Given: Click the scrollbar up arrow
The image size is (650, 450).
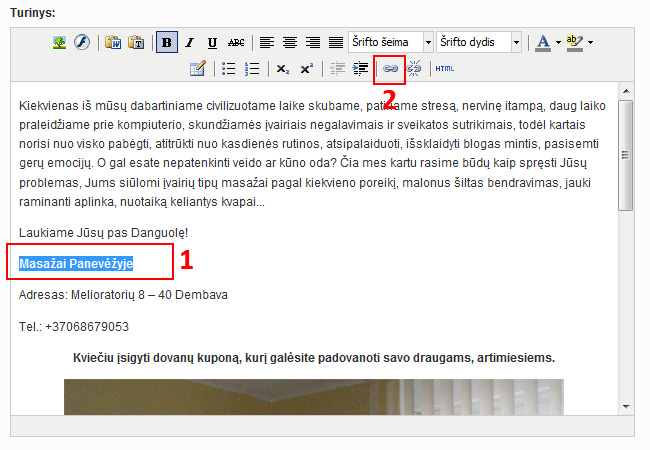Looking at the screenshot, I should pyautogui.click(x=626, y=91).
